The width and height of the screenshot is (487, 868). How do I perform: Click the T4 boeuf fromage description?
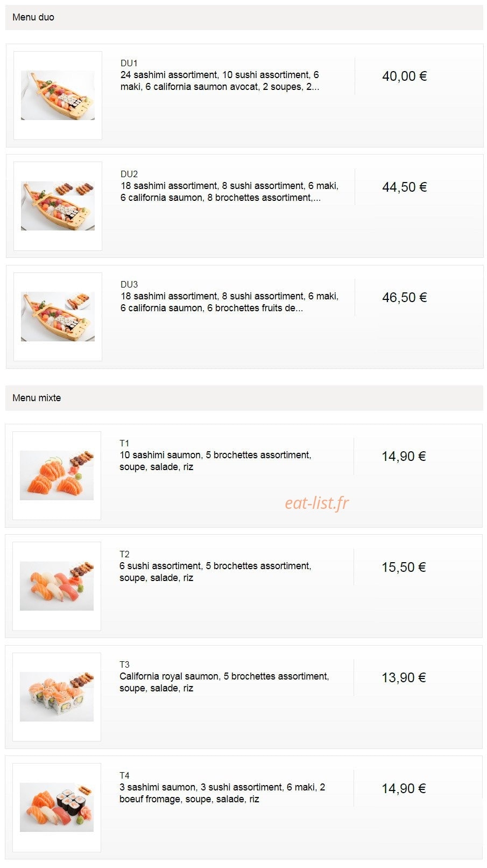222,793
